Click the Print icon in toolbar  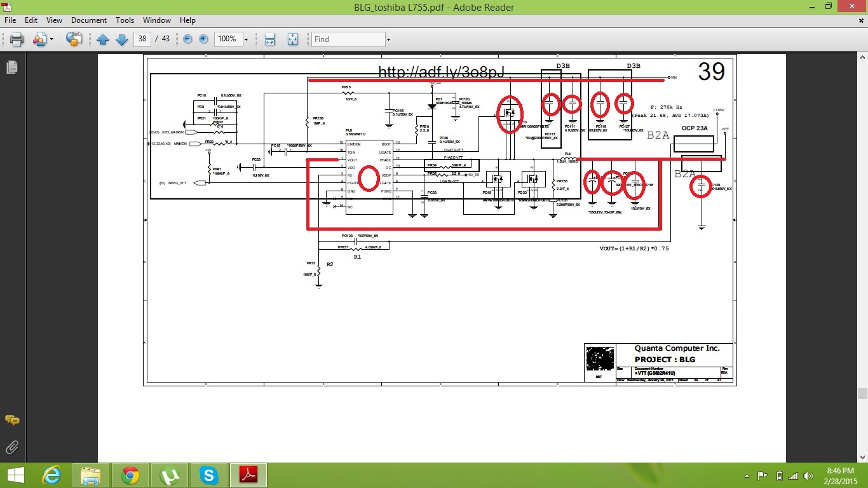coord(17,39)
